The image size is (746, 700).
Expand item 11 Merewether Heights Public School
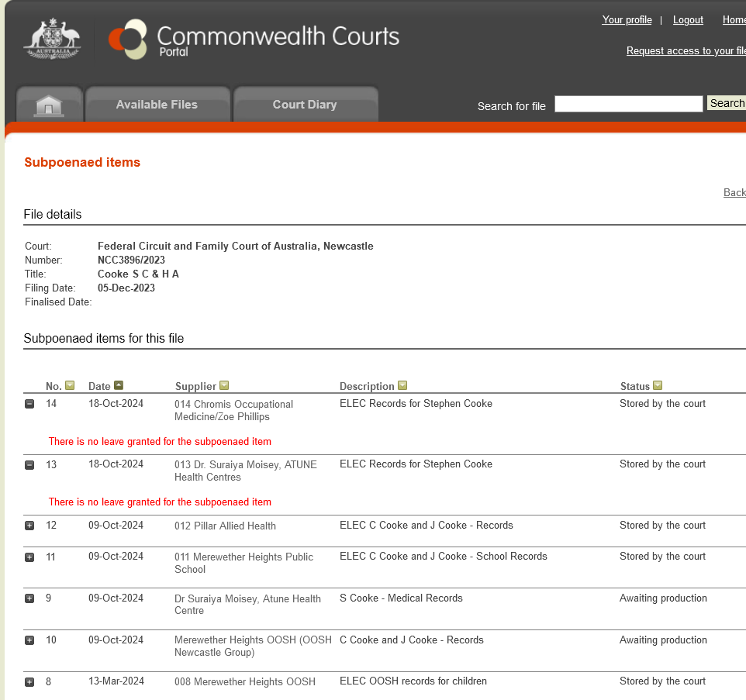click(29, 557)
